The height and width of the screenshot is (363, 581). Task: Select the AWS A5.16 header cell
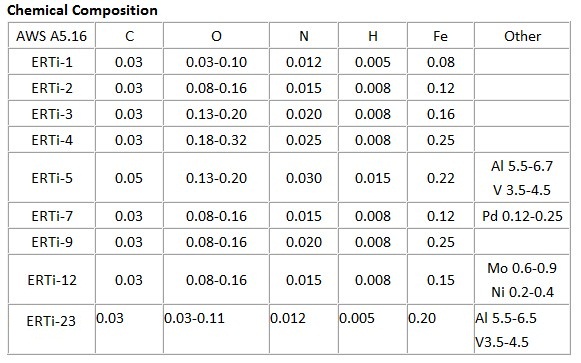coord(52,36)
